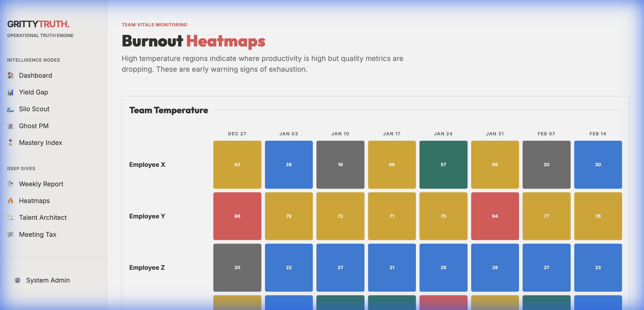Click the FEB 14 column header
This screenshot has width=644, height=310.
598,134
